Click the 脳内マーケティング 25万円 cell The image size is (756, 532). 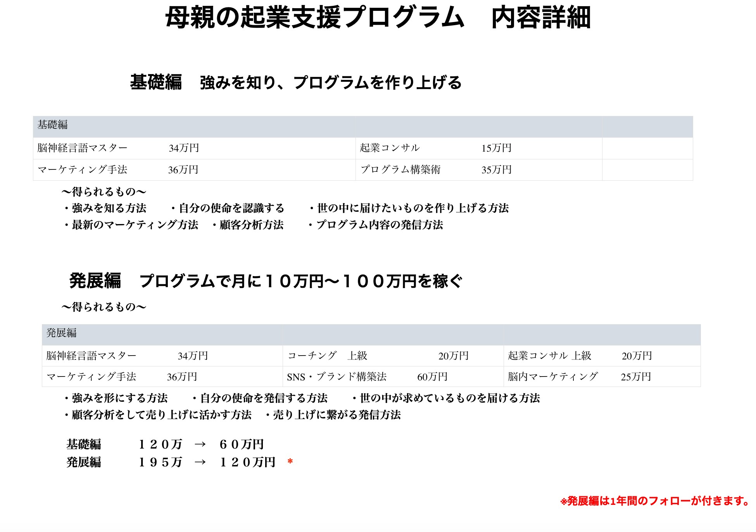602,377
